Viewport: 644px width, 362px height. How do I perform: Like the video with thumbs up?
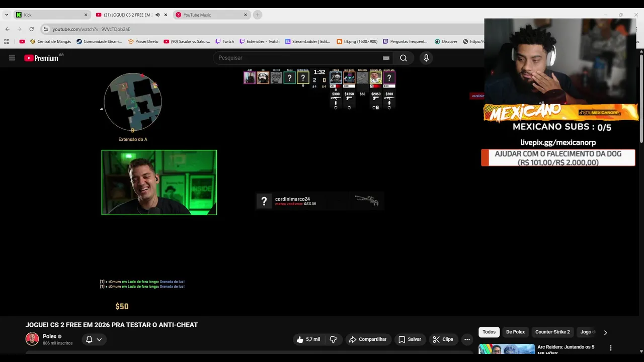coord(308,339)
